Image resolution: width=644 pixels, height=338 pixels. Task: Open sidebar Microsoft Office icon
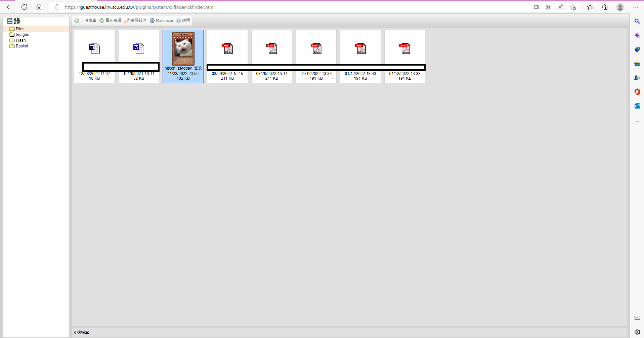[637, 92]
